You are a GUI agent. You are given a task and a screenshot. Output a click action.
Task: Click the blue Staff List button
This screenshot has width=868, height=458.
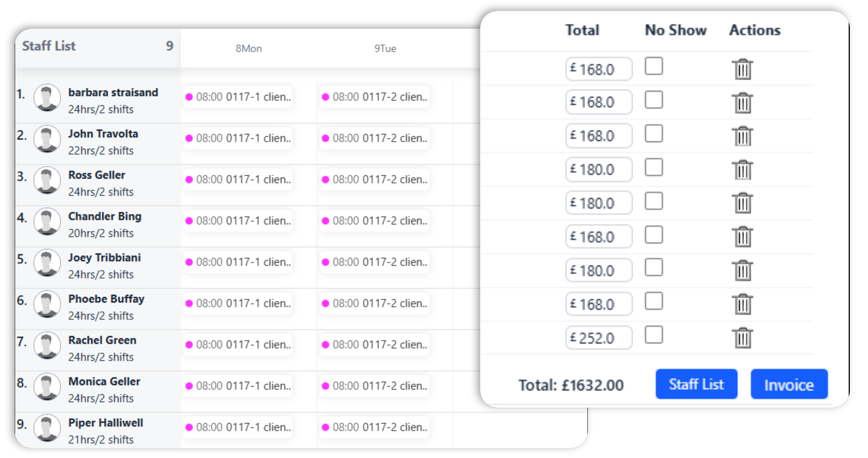(696, 384)
